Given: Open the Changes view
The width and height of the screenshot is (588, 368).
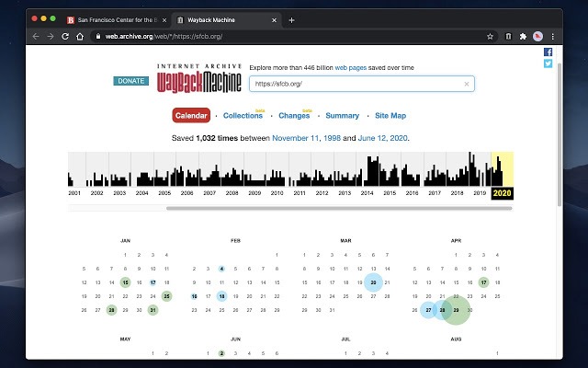Looking at the screenshot, I should point(294,116).
